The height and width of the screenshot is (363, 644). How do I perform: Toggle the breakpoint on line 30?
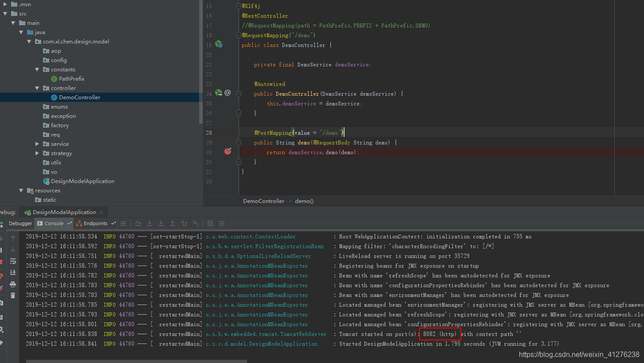pyautogui.click(x=228, y=152)
